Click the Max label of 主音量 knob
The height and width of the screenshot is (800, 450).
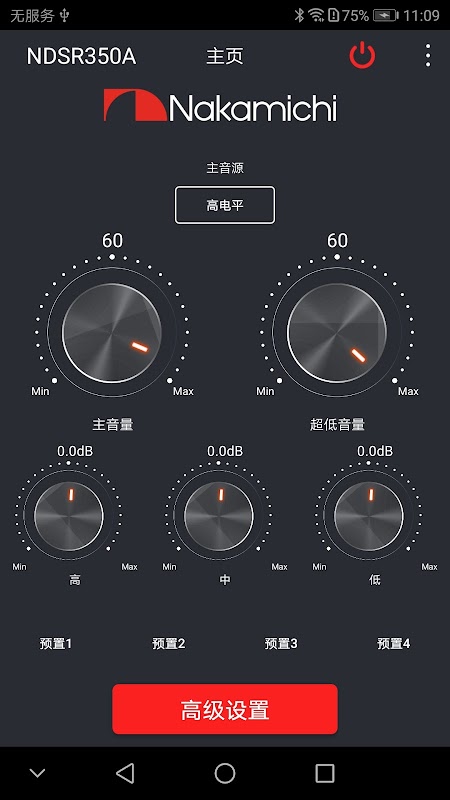[x=183, y=391]
